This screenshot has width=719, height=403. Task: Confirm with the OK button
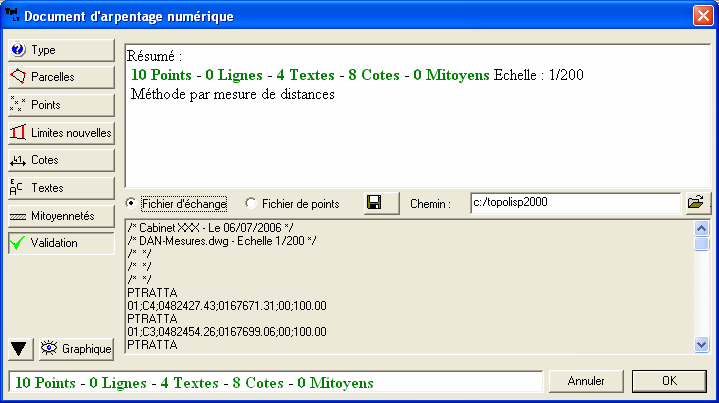(x=669, y=382)
